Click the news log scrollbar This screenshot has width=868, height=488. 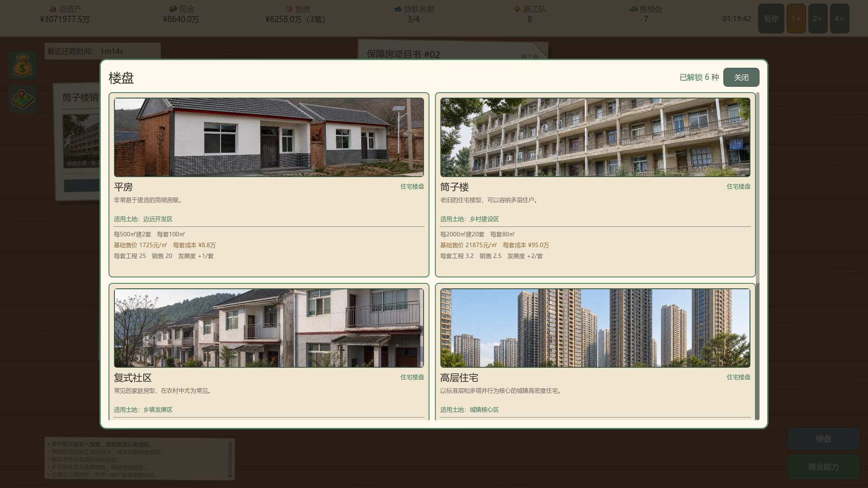(x=230, y=459)
